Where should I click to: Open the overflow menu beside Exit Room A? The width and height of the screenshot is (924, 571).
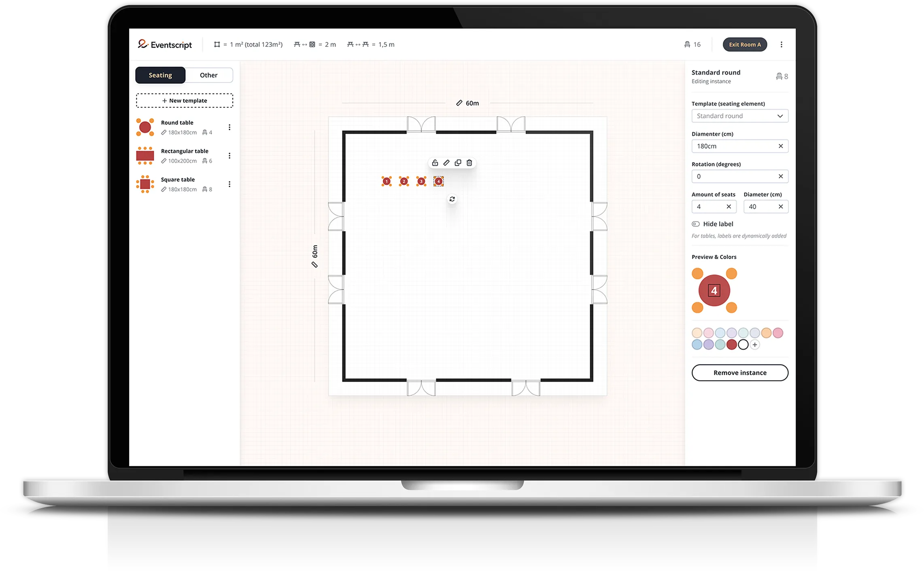tap(782, 44)
